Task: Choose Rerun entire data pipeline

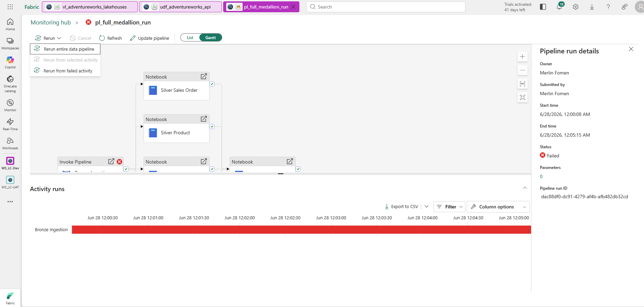Action: pos(65,49)
